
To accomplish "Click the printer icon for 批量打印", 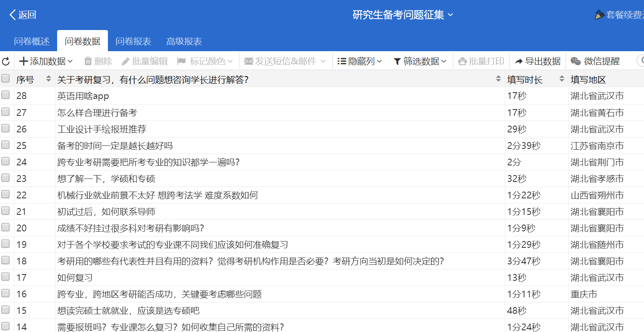I will (x=462, y=62).
